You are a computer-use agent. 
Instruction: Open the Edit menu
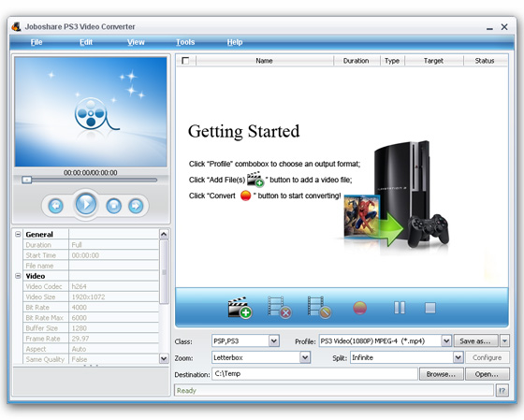[86, 42]
